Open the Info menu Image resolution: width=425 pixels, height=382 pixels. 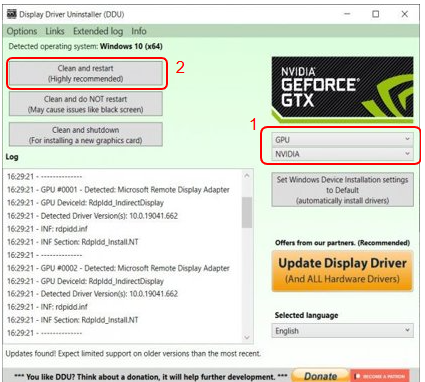point(139,31)
